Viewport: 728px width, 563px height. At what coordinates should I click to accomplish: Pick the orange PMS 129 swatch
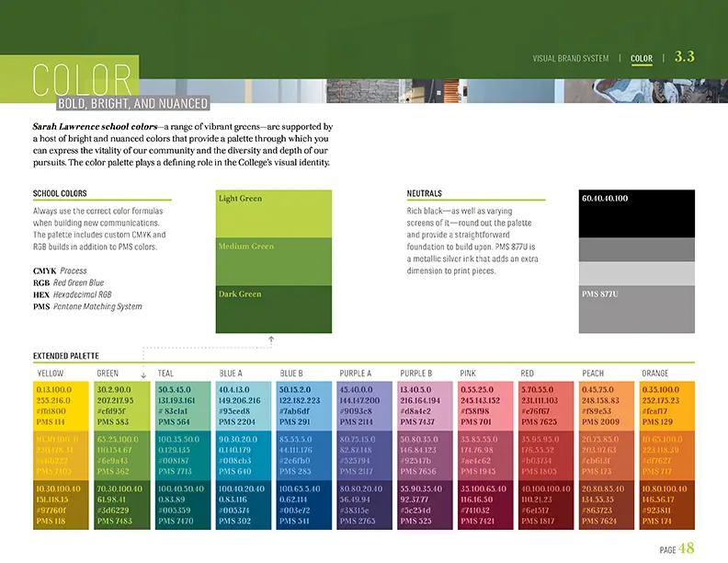[667, 406]
